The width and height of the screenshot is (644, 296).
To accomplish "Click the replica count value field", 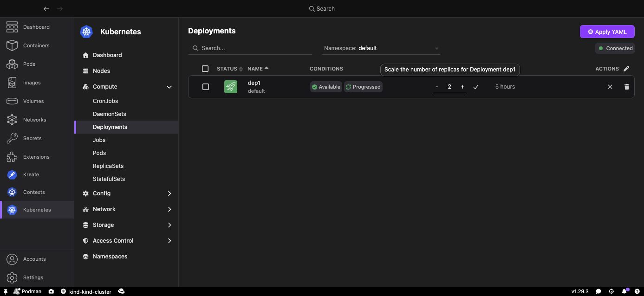I will (x=449, y=87).
